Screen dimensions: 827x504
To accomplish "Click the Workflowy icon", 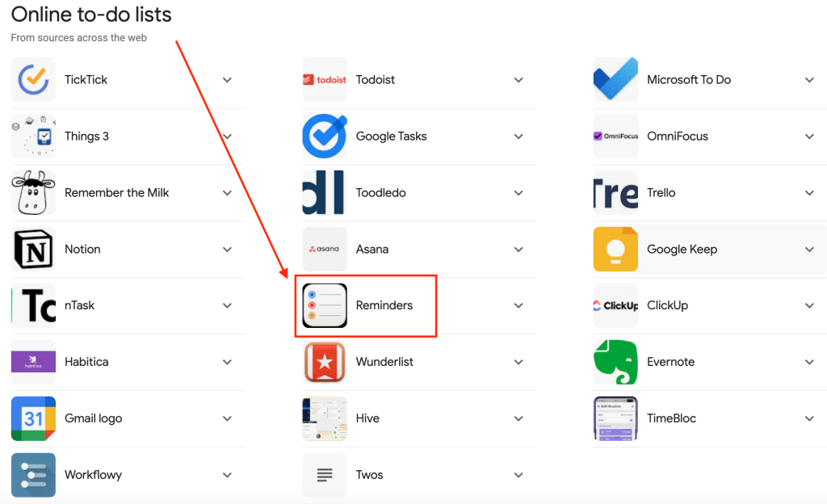I will point(33,474).
